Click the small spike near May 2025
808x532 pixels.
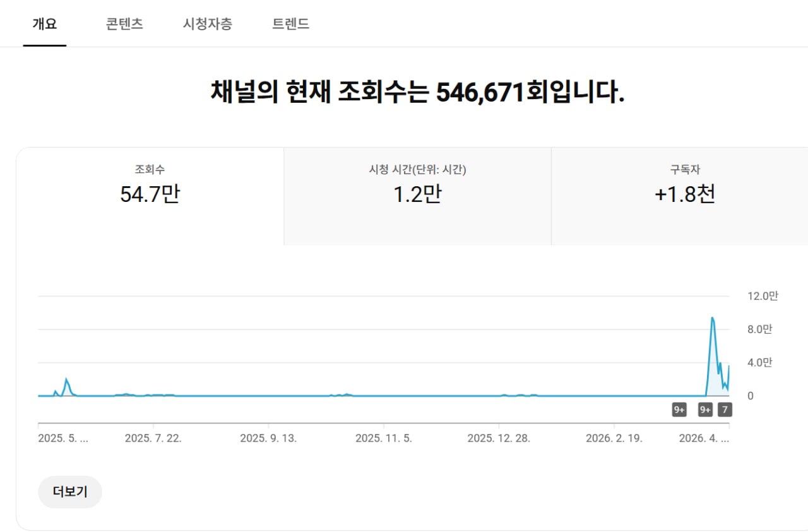[66, 379]
